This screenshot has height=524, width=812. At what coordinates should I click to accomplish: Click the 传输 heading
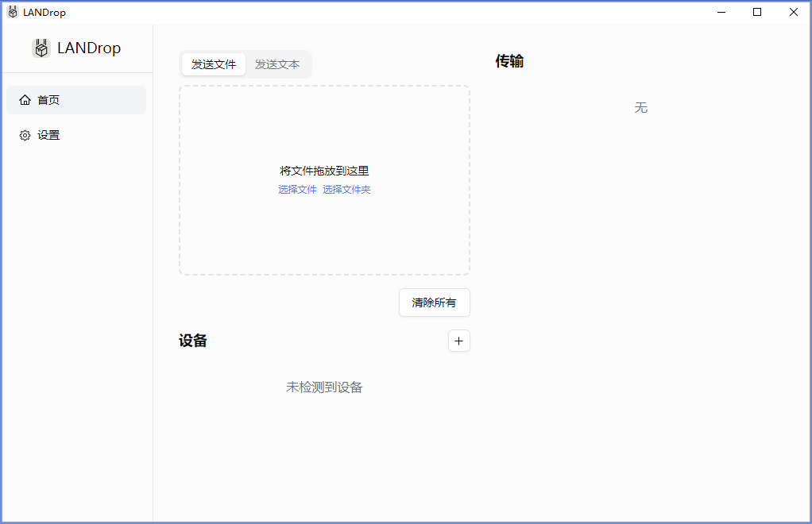point(509,61)
